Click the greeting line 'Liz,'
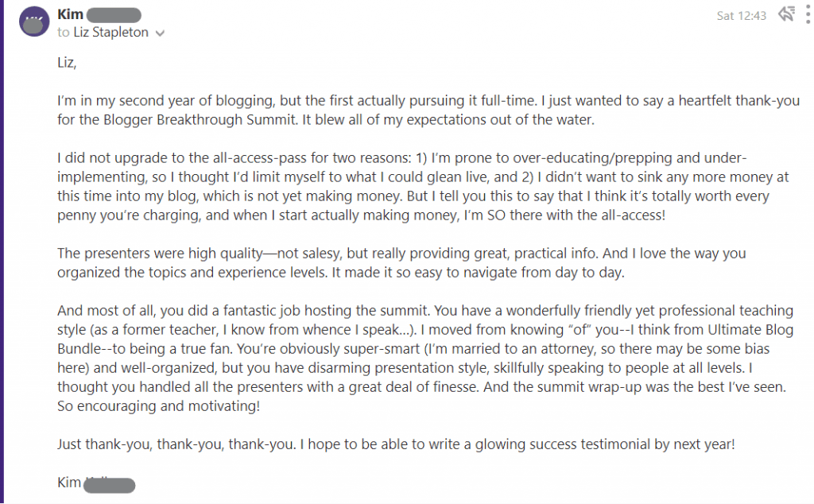 (x=67, y=64)
